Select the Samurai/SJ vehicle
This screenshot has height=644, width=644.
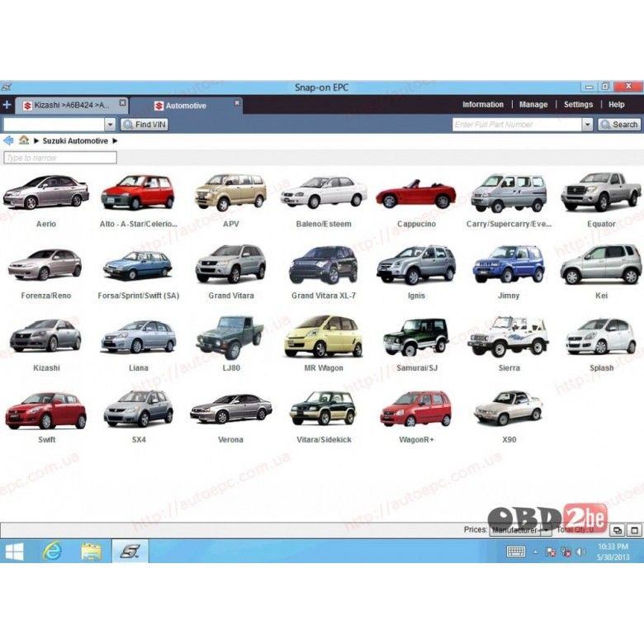(x=415, y=336)
